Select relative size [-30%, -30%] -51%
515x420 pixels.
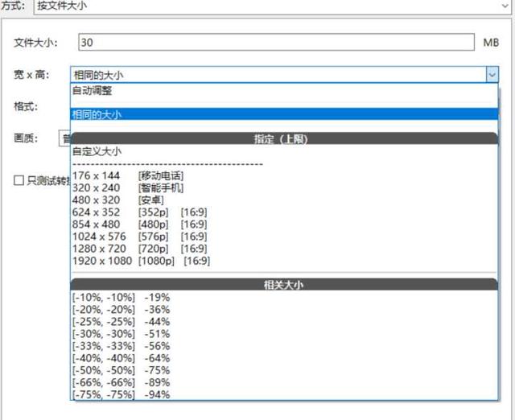[x=284, y=334]
